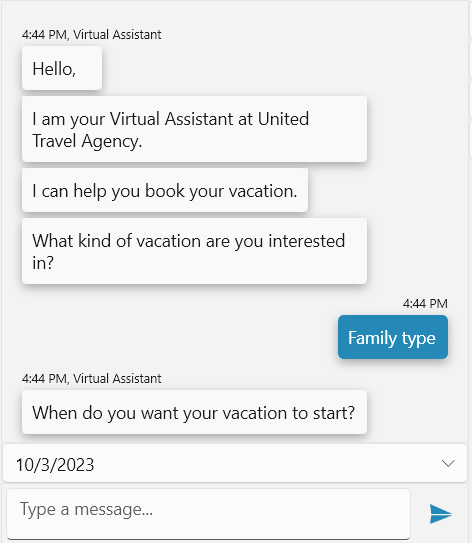Click the word Hello in first bubble
Screen dimensions: 472x543
click(54, 69)
